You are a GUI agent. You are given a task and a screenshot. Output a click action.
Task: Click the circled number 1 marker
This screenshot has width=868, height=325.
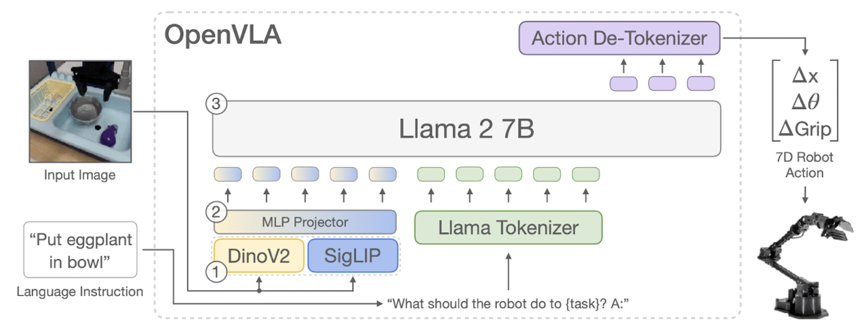coord(215,273)
